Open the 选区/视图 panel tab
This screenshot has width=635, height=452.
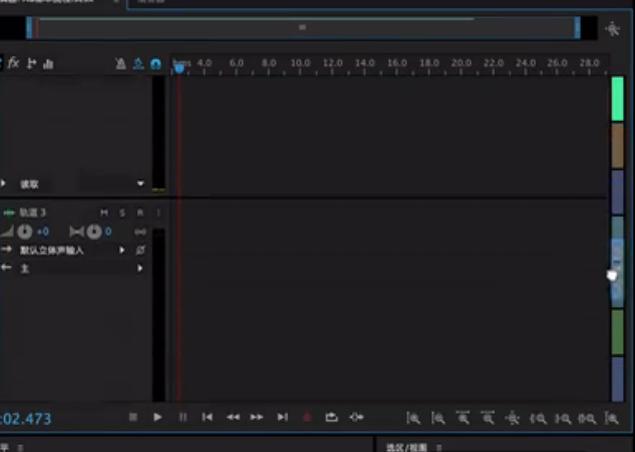tap(407, 448)
